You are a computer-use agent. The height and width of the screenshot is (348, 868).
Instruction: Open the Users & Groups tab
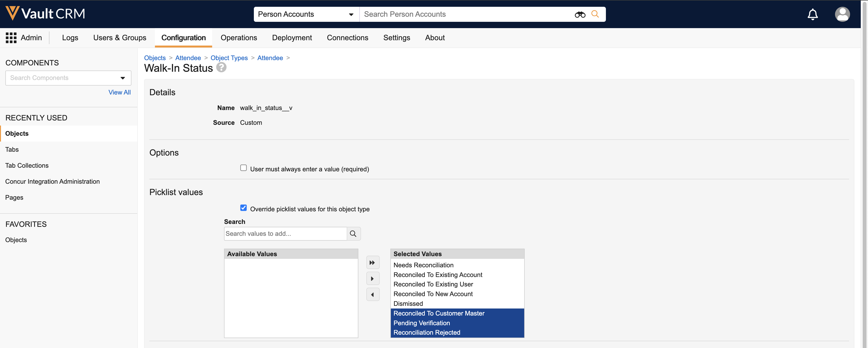[120, 38]
